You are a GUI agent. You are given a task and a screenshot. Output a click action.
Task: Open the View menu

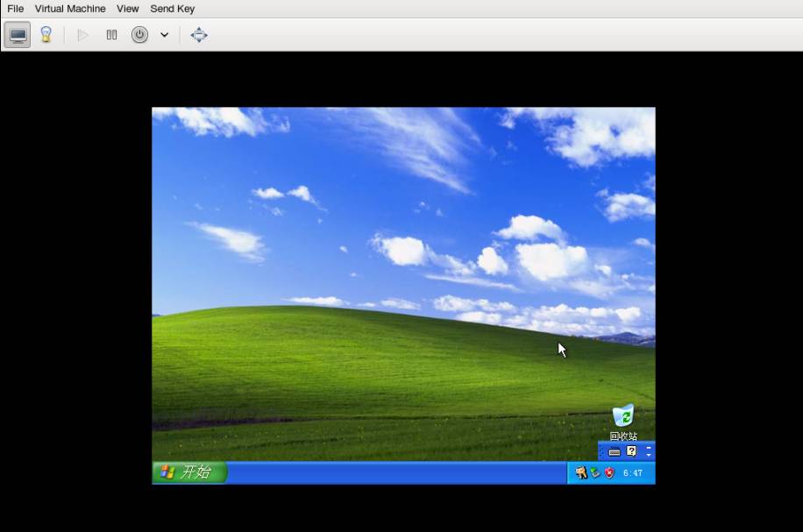pos(128,9)
